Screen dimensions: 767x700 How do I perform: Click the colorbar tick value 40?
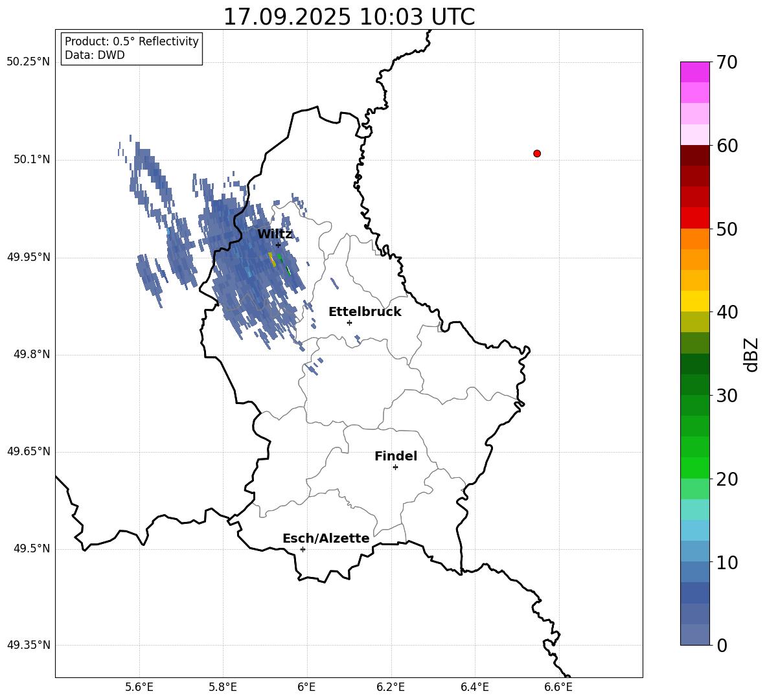pyautogui.click(x=727, y=312)
